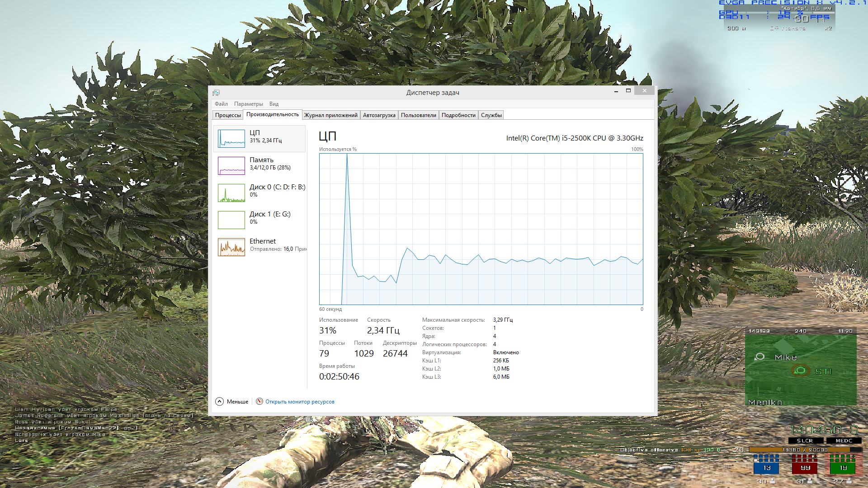Switch to Журнал приложений tab

[x=330, y=115]
